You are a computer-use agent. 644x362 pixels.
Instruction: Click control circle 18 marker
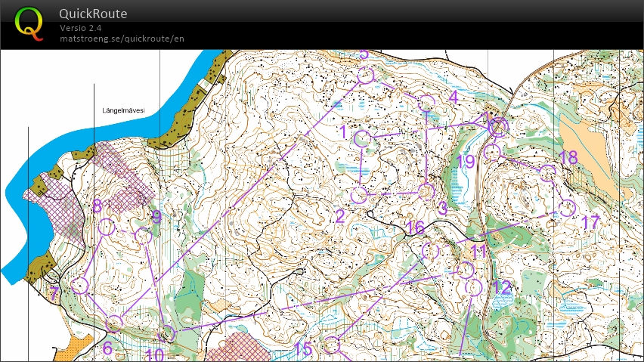coord(548,172)
